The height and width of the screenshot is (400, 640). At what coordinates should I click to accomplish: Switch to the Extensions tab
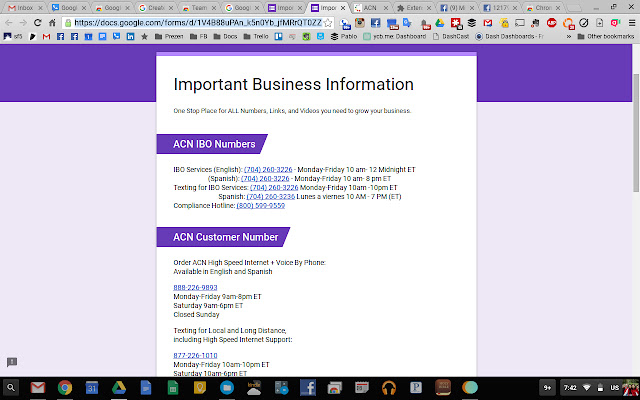click(x=413, y=8)
